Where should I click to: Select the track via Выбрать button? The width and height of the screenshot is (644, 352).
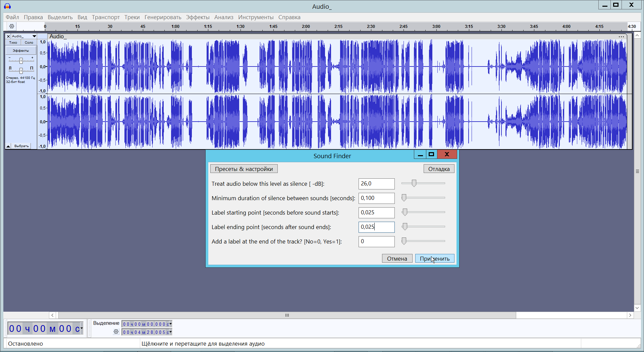click(21, 146)
